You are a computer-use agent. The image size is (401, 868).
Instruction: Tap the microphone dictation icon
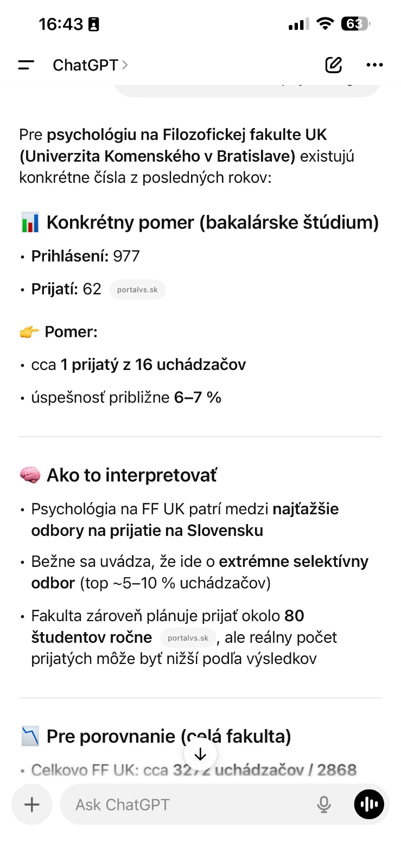pos(324,805)
